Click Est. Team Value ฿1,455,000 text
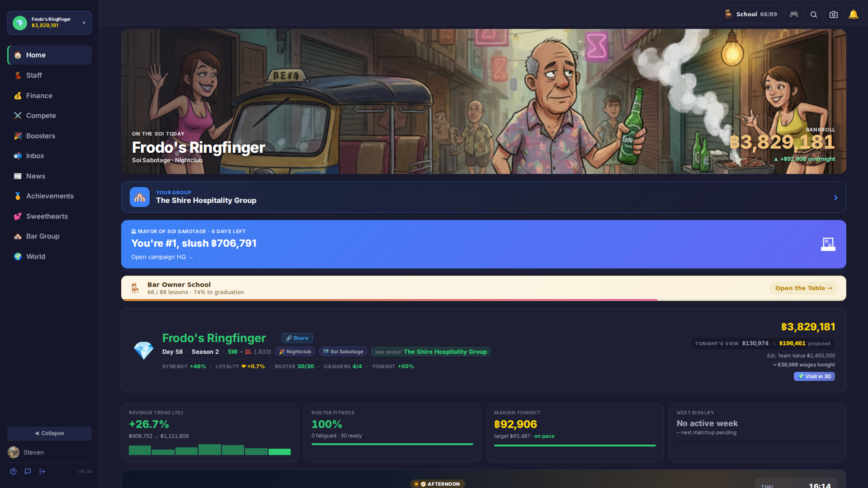The width and height of the screenshot is (868, 488). tap(801, 356)
